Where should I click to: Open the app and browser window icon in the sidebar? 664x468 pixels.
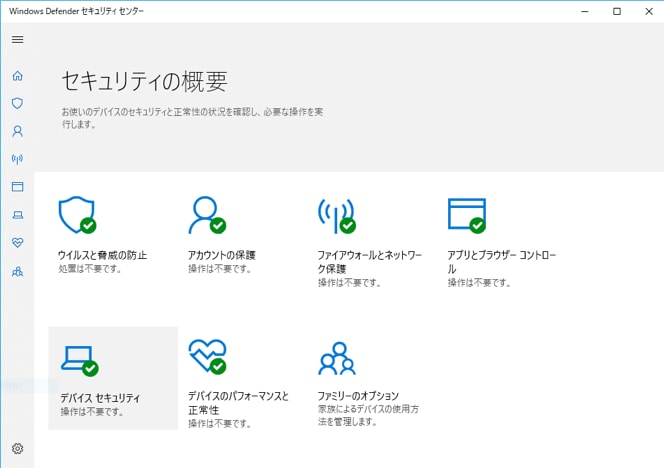tap(17, 187)
